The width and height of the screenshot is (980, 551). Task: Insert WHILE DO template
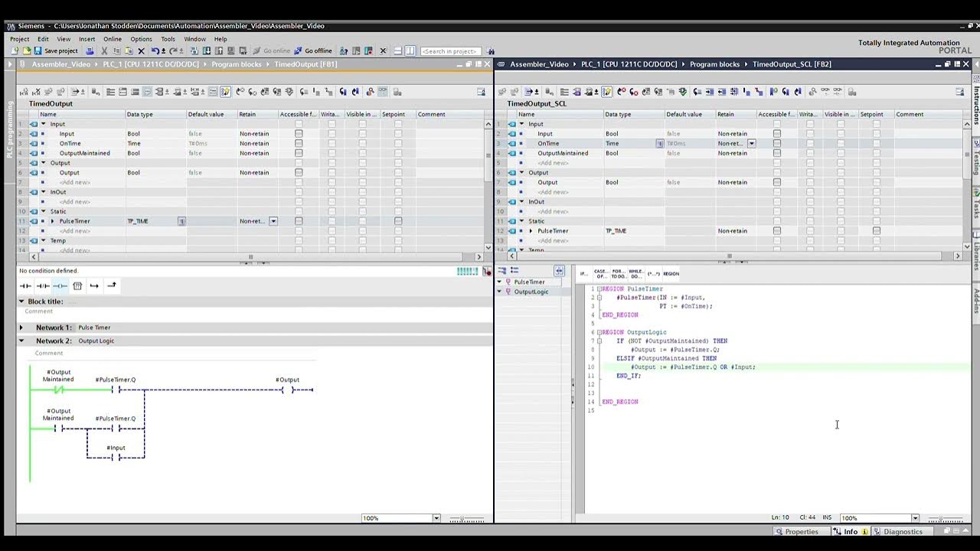(636, 273)
